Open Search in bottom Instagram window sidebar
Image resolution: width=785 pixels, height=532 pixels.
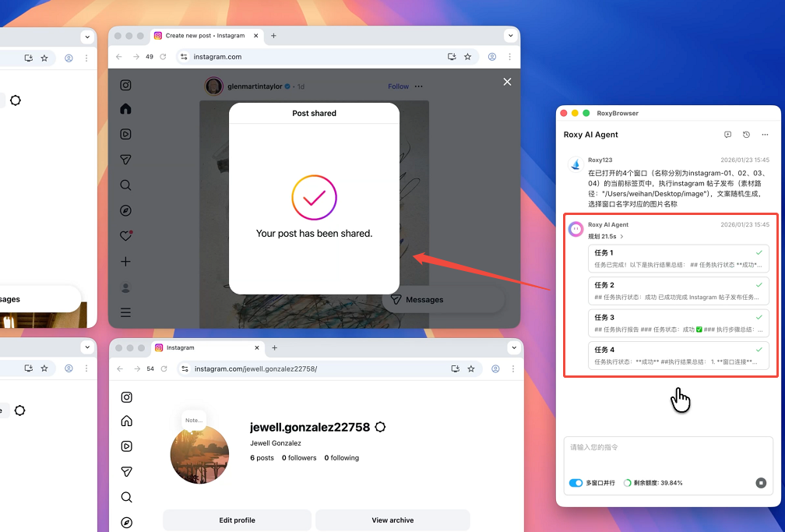coord(126,497)
